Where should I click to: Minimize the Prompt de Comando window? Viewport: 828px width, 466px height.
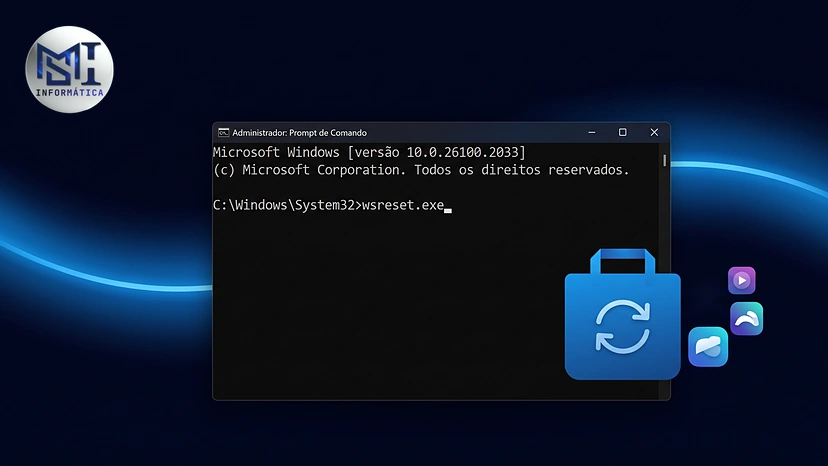tap(591, 132)
